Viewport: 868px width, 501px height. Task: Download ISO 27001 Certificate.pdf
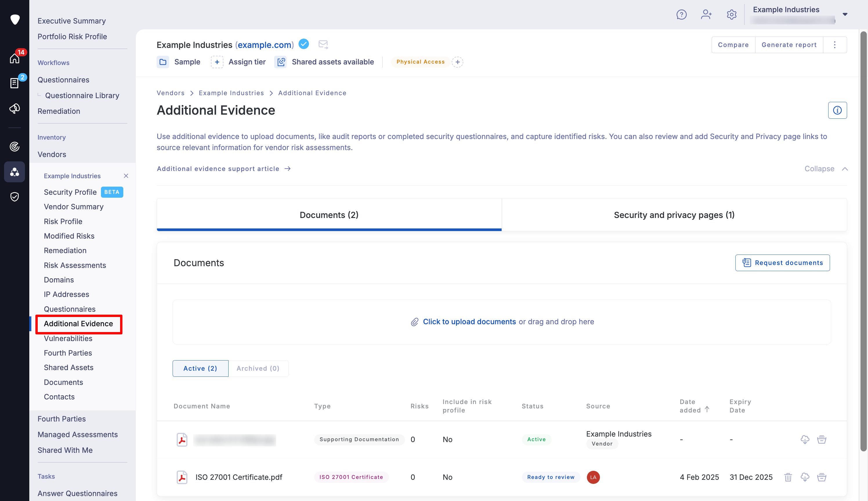(805, 477)
